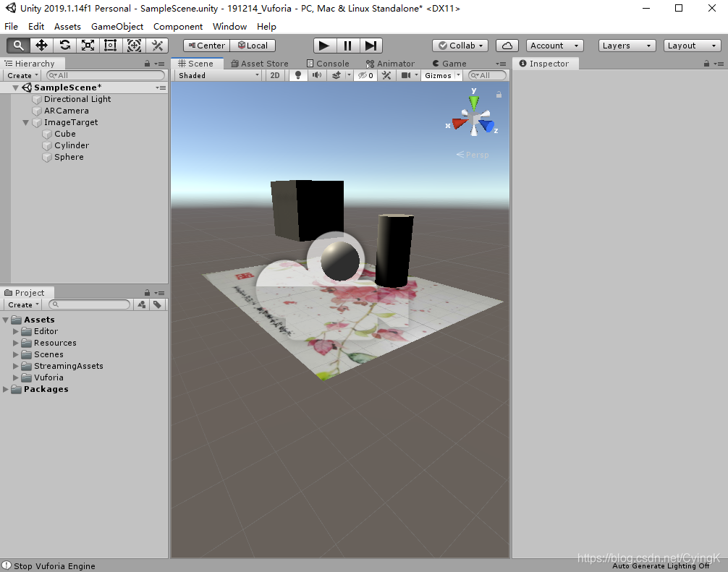
Task: Search by Label icon in Project
Action: (x=157, y=304)
